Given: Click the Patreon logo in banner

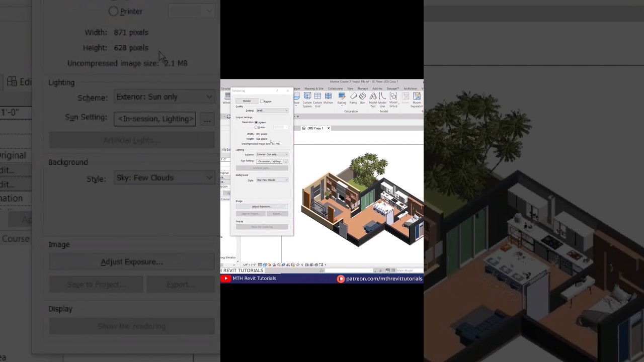Looking at the screenshot, I should (341, 279).
